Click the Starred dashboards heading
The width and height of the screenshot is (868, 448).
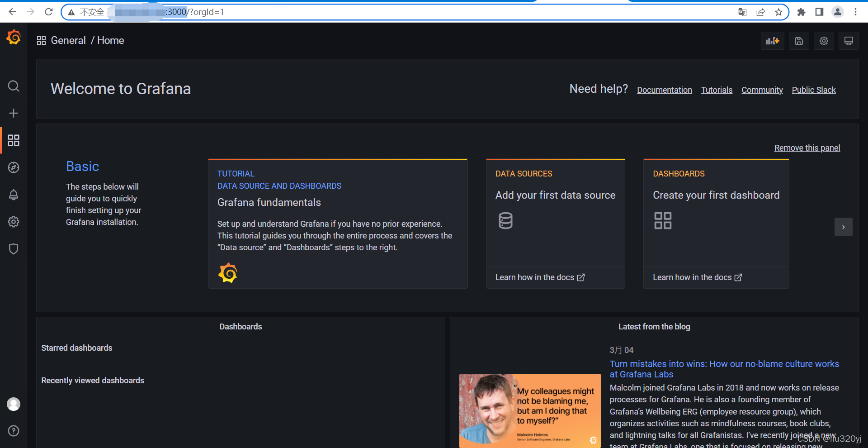pos(77,348)
